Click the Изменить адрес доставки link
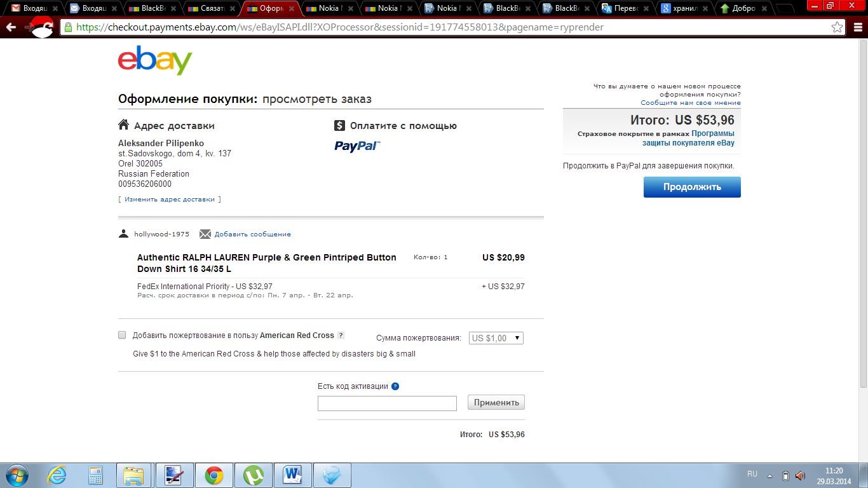This screenshot has height=488, width=868. [170, 199]
